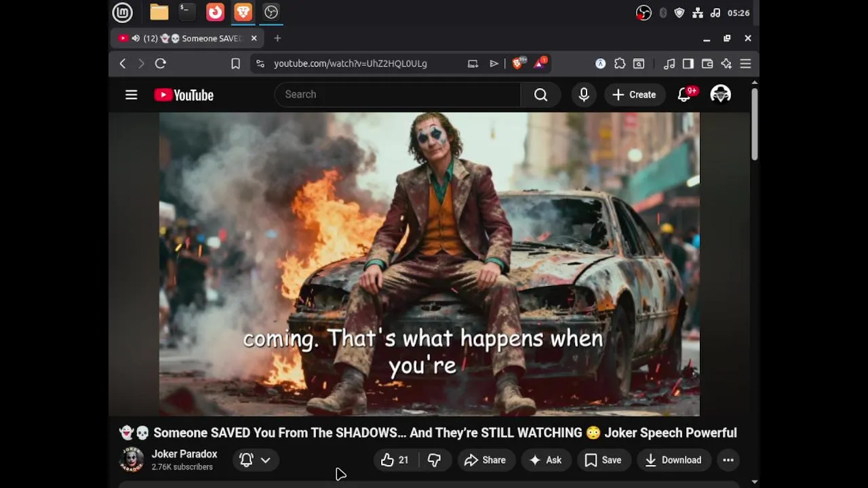The image size is (868, 488).
Task: Click the 2.76K subscribers text
Action: [182, 467]
